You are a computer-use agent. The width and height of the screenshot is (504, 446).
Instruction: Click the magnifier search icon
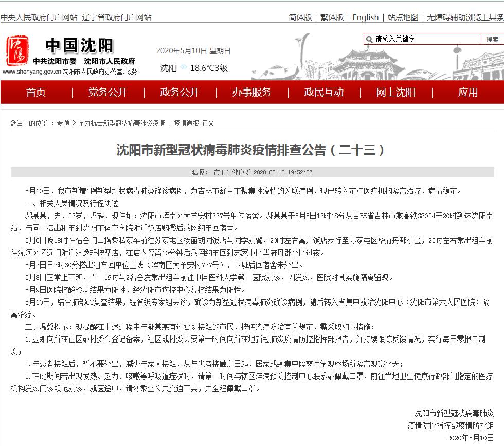(x=369, y=39)
